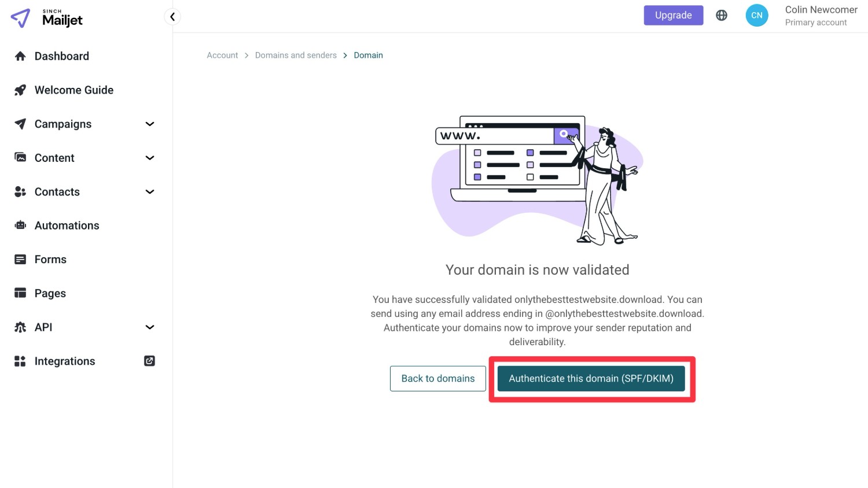868x488 pixels.
Task: Click the Mailjet paper plane logo
Action: [x=20, y=18]
